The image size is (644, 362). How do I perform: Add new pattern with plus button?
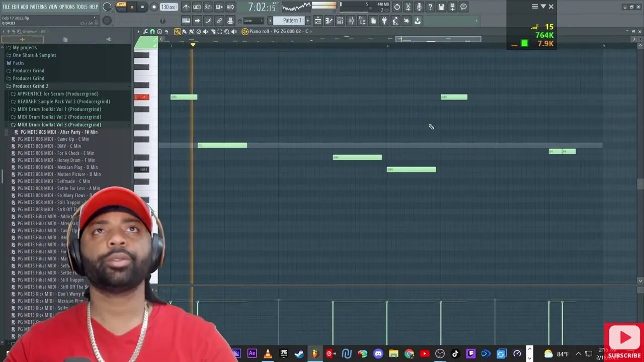308,21
